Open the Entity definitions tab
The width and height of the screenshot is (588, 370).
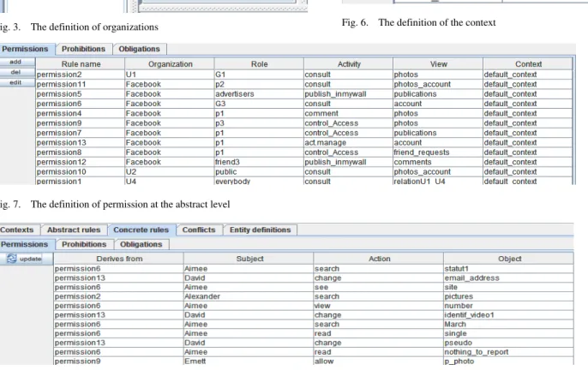pos(261,230)
